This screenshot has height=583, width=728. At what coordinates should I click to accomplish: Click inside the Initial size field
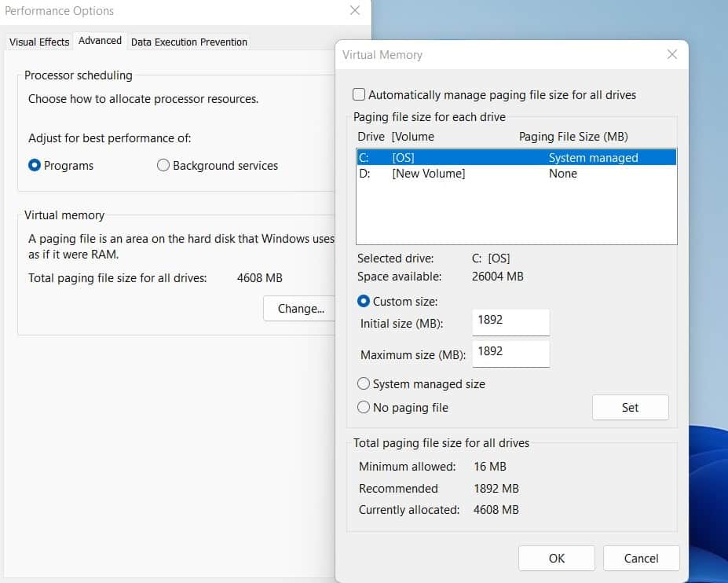(510, 322)
